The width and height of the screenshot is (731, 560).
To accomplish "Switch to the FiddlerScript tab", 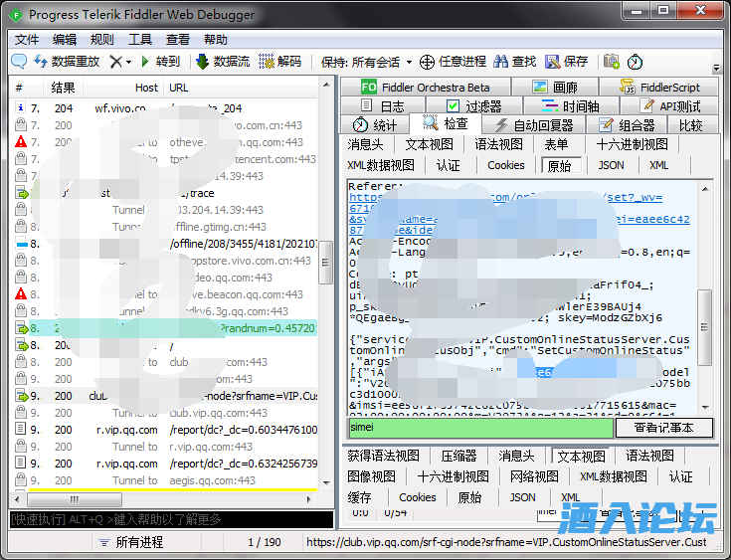I will tap(659, 88).
